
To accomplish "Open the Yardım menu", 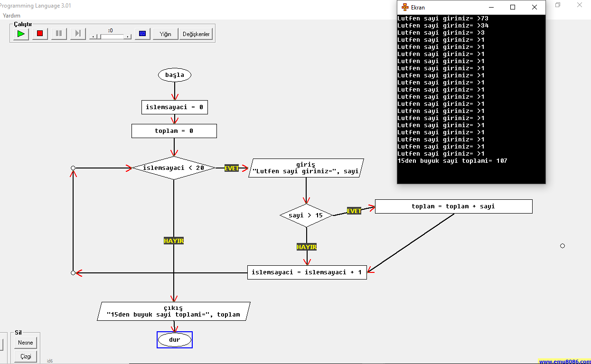I will [11, 15].
